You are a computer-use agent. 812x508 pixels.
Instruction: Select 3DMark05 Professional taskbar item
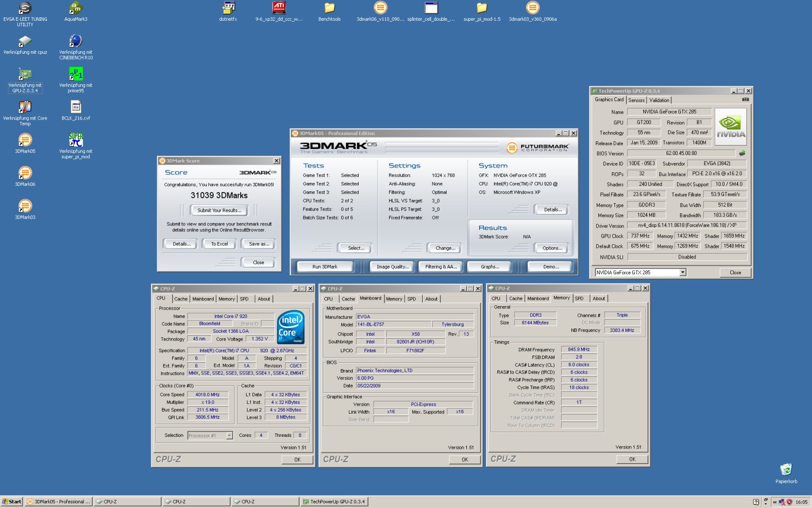58,502
